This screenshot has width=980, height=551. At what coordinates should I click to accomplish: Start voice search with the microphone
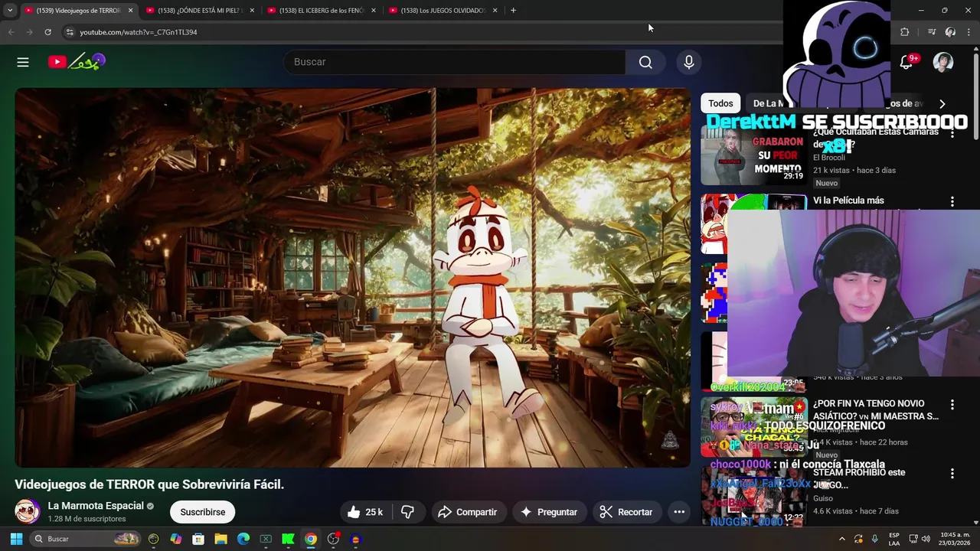[689, 62]
